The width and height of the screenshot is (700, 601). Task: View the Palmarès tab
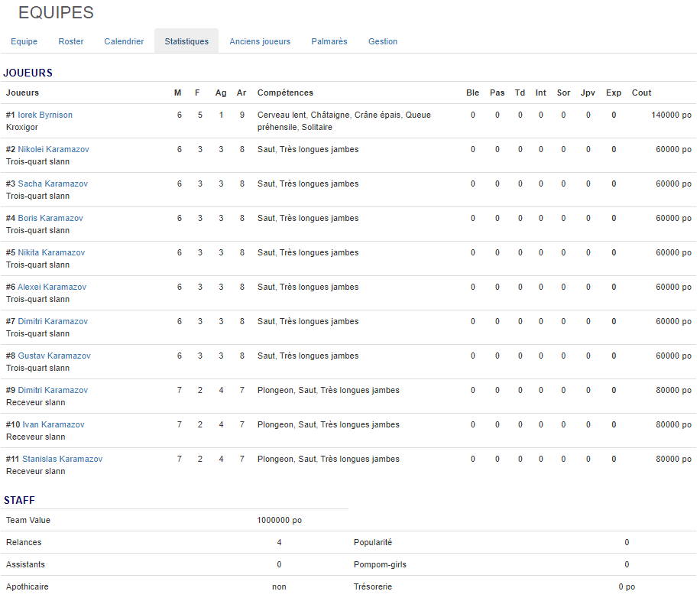click(329, 41)
